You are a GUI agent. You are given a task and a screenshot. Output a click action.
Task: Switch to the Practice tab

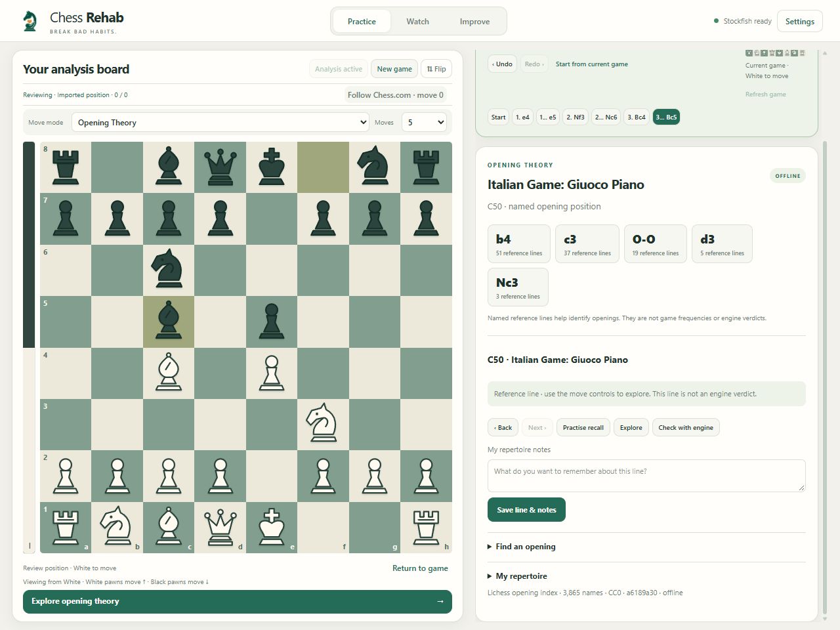(x=362, y=21)
